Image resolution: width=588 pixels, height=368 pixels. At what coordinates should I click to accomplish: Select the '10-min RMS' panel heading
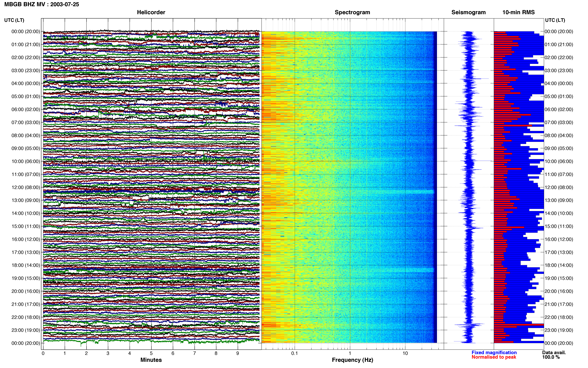518,12
